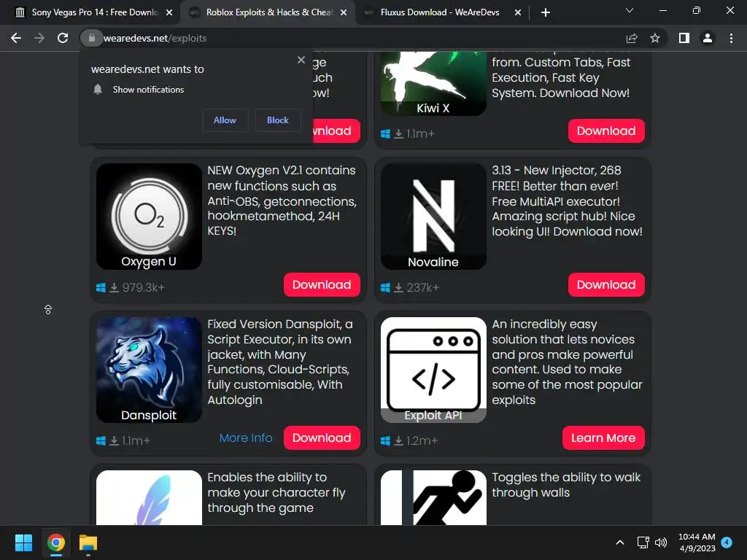Viewport: 747px width, 560px height.
Task: Click the walk-through-walls runner thumbnail
Action: click(x=433, y=497)
